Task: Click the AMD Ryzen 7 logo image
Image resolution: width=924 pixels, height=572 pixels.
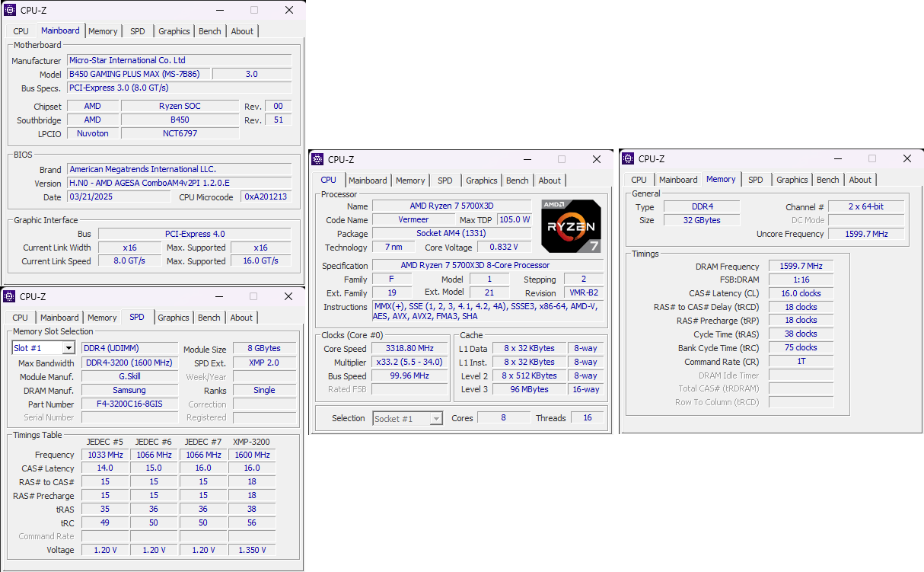Action: [x=571, y=226]
